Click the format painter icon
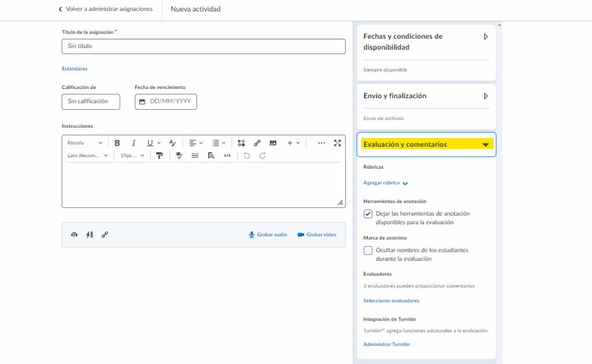Image resolution: width=592 pixels, height=364 pixels. click(160, 155)
